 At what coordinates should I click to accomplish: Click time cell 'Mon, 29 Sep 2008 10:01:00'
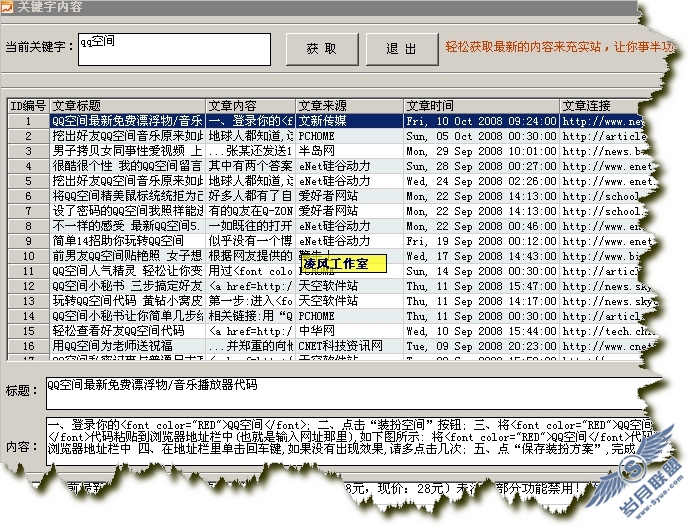(482, 151)
